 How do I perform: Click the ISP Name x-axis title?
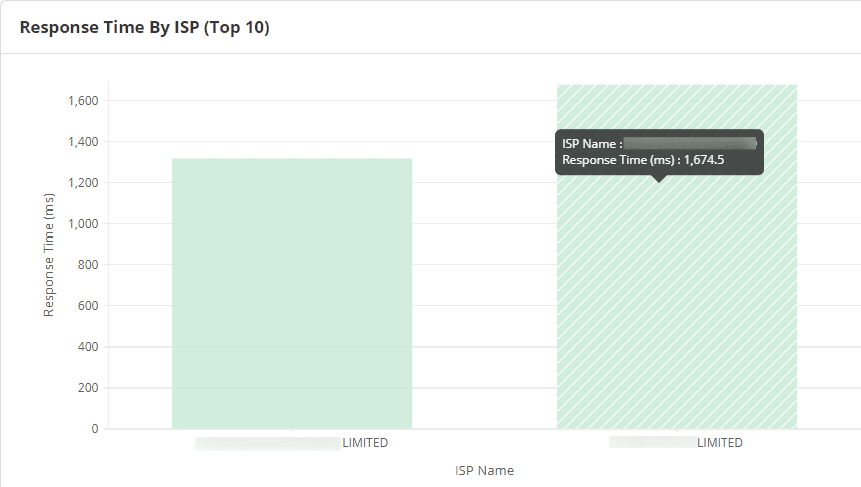coord(484,470)
